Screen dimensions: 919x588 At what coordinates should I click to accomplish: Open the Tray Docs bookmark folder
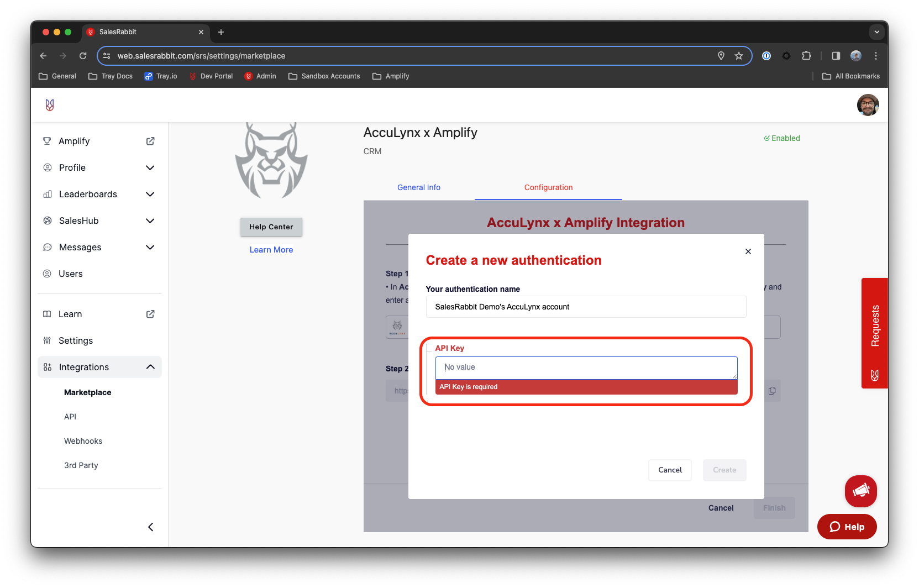click(x=111, y=76)
